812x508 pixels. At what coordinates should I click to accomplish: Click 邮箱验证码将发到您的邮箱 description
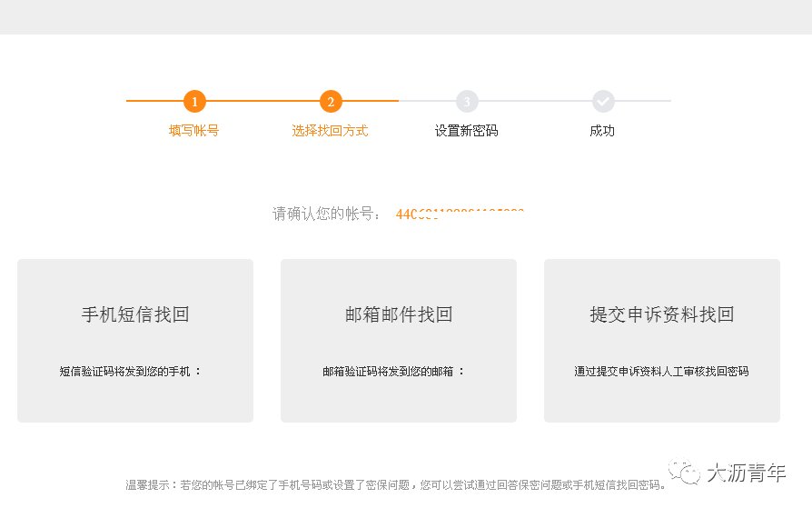pos(393,371)
